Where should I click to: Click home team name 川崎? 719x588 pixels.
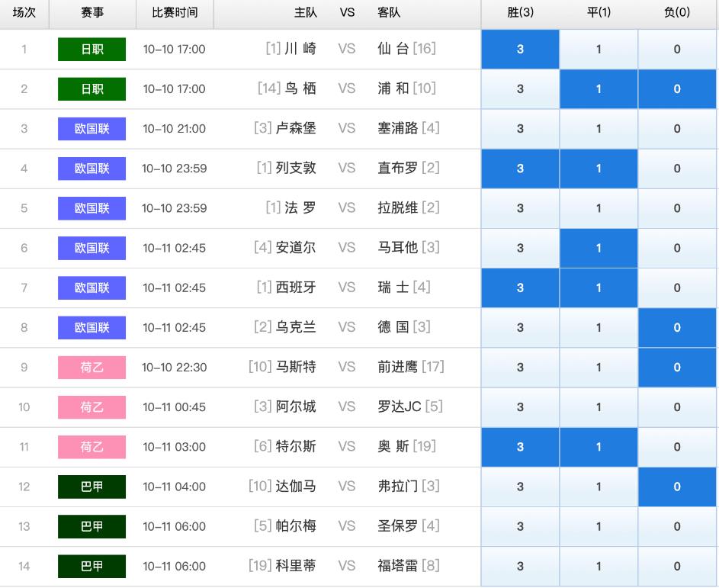coord(300,49)
